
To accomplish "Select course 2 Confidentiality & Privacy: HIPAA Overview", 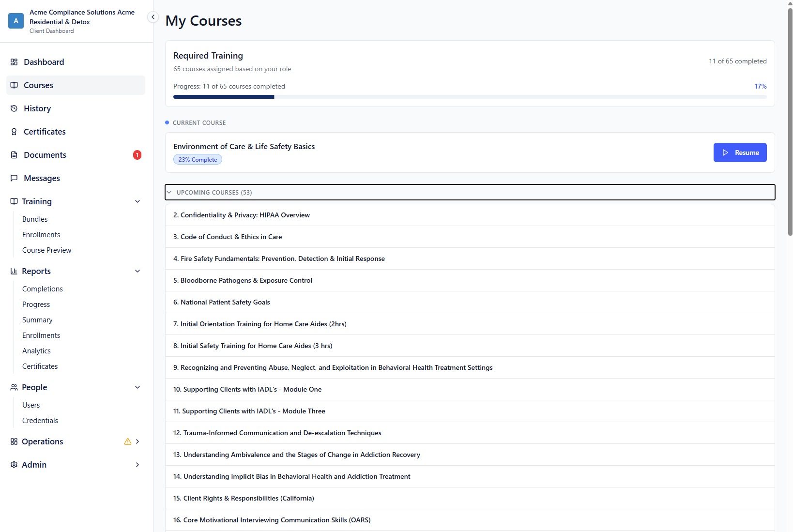I will [470, 215].
